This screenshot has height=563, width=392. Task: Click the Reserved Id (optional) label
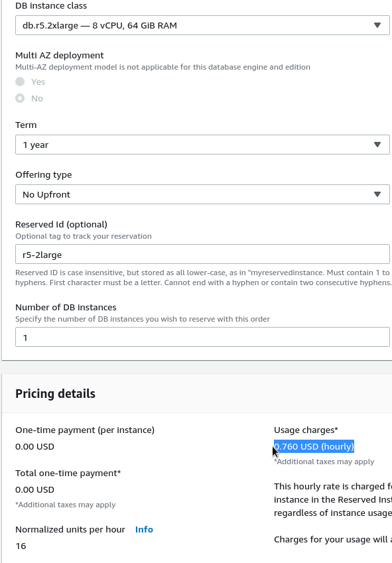(62, 224)
